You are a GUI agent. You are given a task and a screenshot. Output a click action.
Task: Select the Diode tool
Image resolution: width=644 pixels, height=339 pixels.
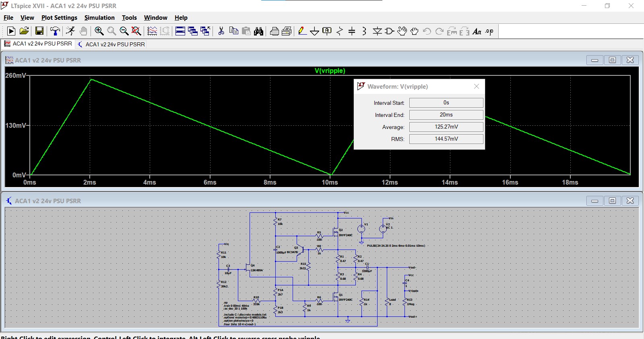(x=377, y=31)
